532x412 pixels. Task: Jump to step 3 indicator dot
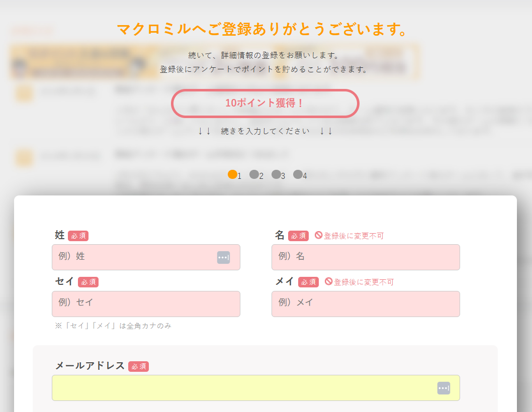(276, 174)
